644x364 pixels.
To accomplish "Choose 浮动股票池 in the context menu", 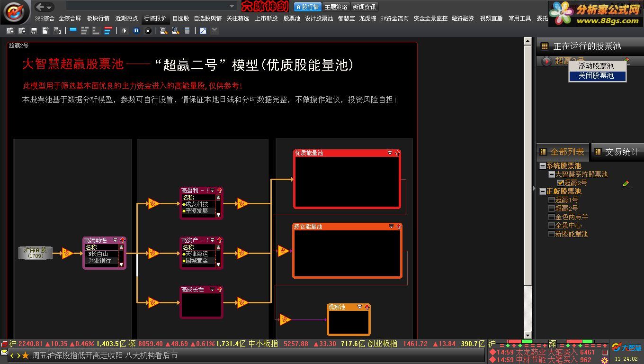I will pyautogui.click(x=598, y=66).
